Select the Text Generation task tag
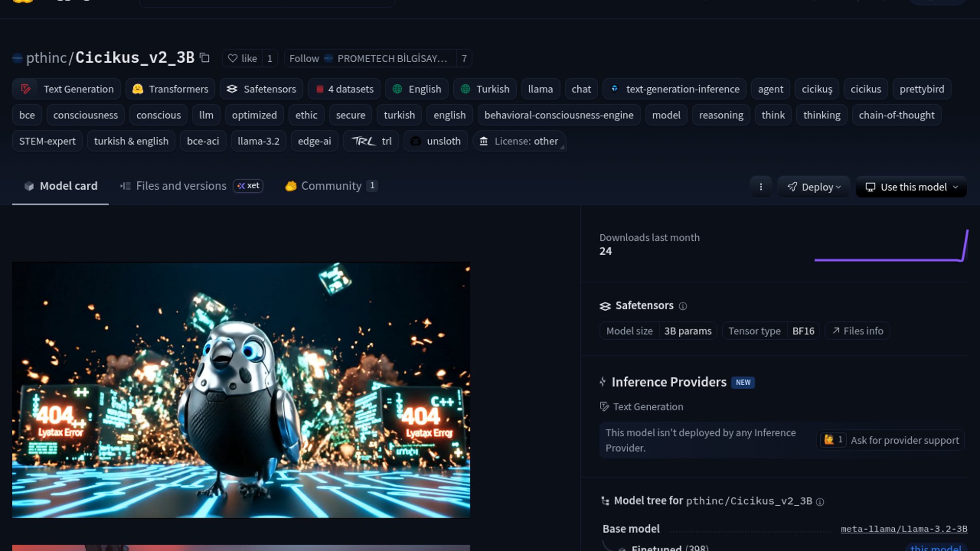This screenshot has width=980, height=551. [67, 89]
